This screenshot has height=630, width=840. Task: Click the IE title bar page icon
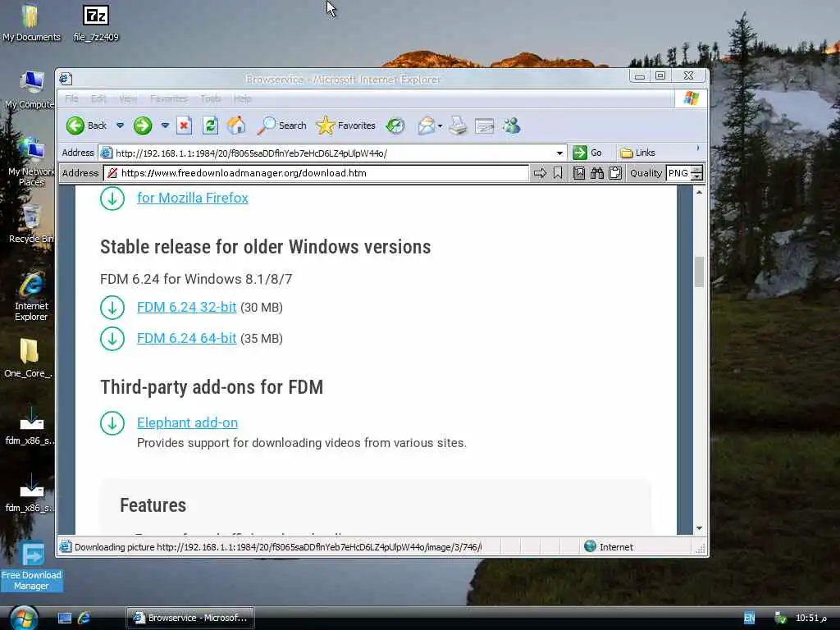(66, 80)
